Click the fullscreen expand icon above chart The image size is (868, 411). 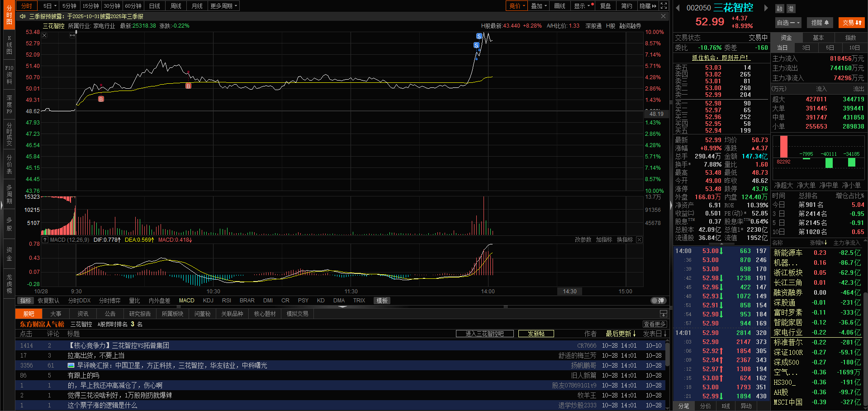(664, 6)
